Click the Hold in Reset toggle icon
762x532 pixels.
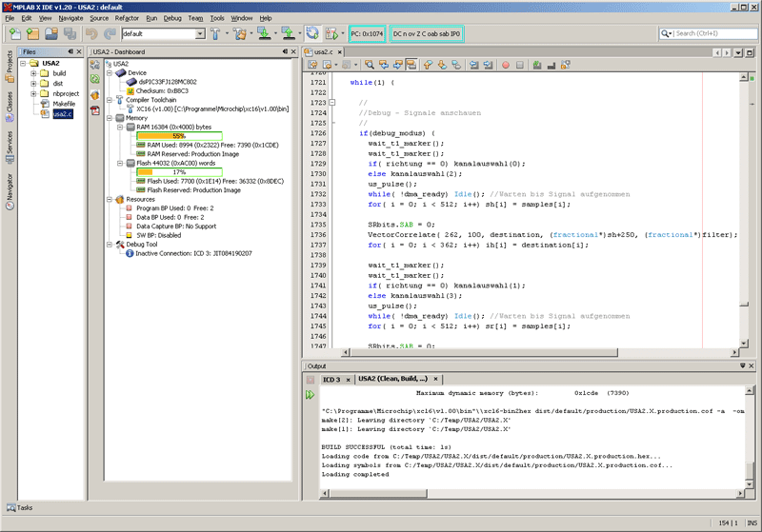[x=312, y=33]
